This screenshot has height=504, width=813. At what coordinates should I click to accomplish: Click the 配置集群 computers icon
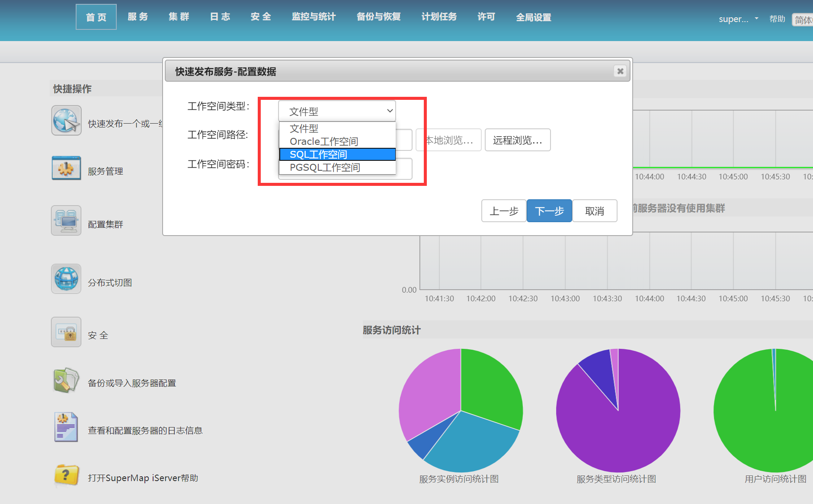[66, 220]
